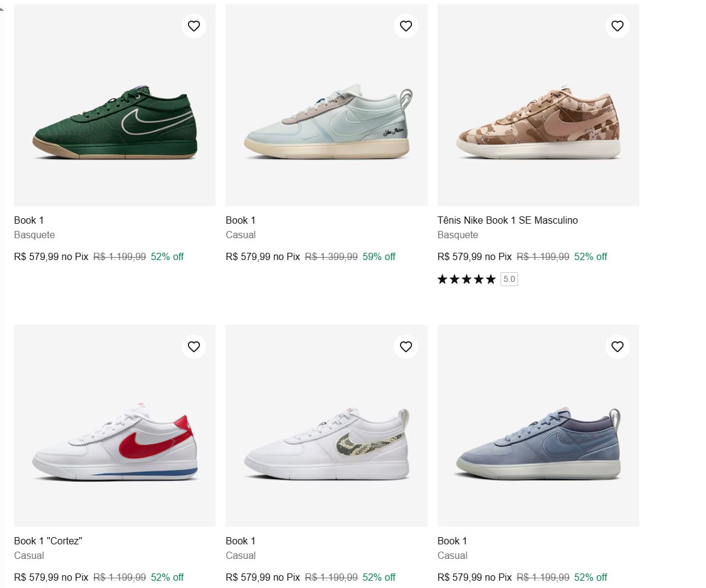The height and width of the screenshot is (588, 706).
Task: Select the blue Book 1 Casual product image
Action: click(x=538, y=425)
